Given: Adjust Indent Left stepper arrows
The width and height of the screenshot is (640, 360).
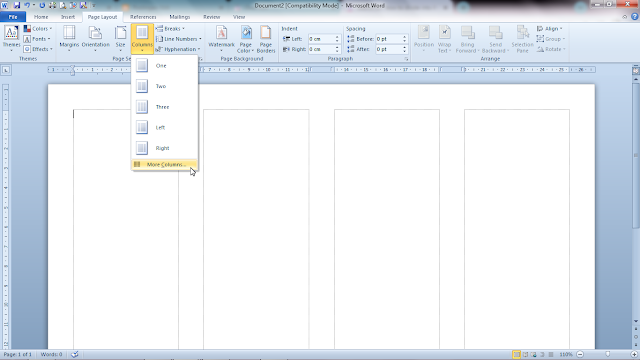Looking at the screenshot, I should pyautogui.click(x=337, y=39).
